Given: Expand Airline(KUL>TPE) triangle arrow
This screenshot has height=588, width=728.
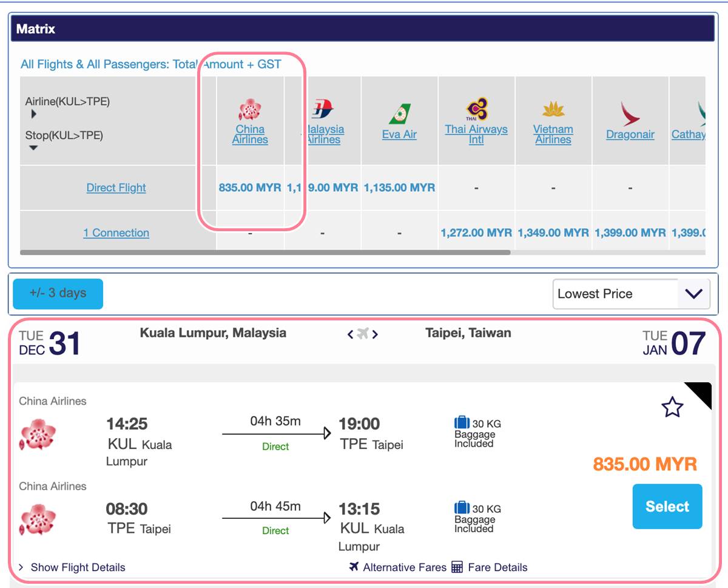Looking at the screenshot, I should click(x=33, y=114).
